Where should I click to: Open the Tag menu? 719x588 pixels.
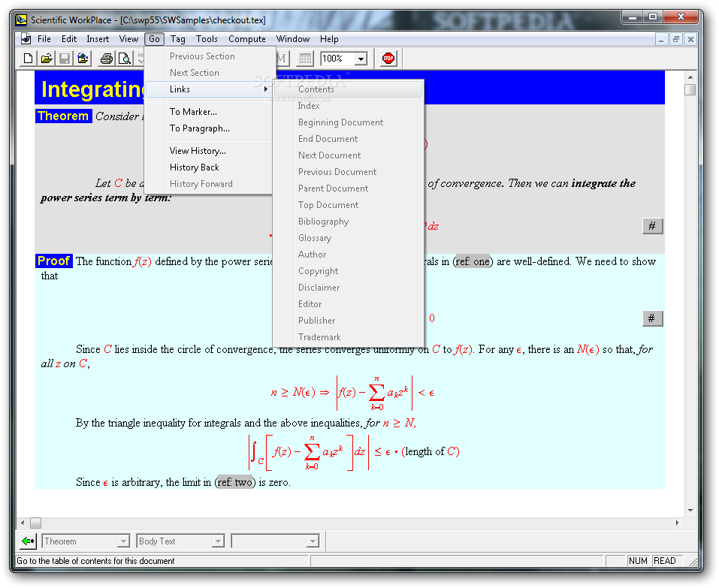click(x=178, y=39)
